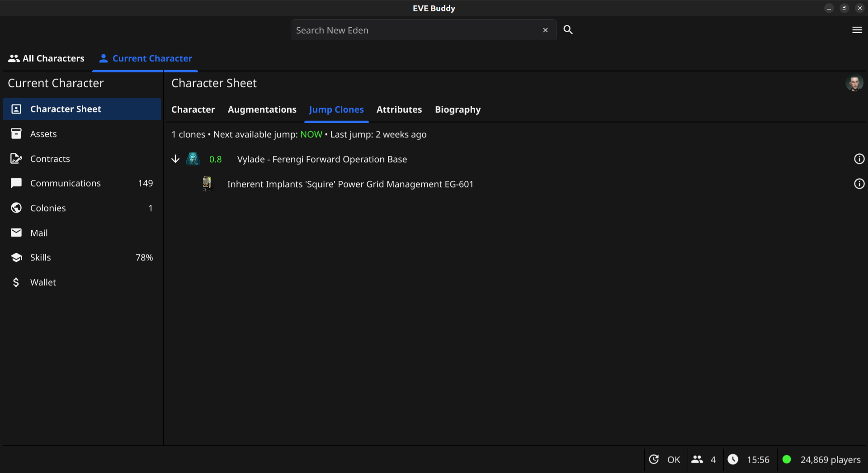The height and width of the screenshot is (473, 868).
Task: Click the green NOW jump availability text
Action: tap(311, 134)
